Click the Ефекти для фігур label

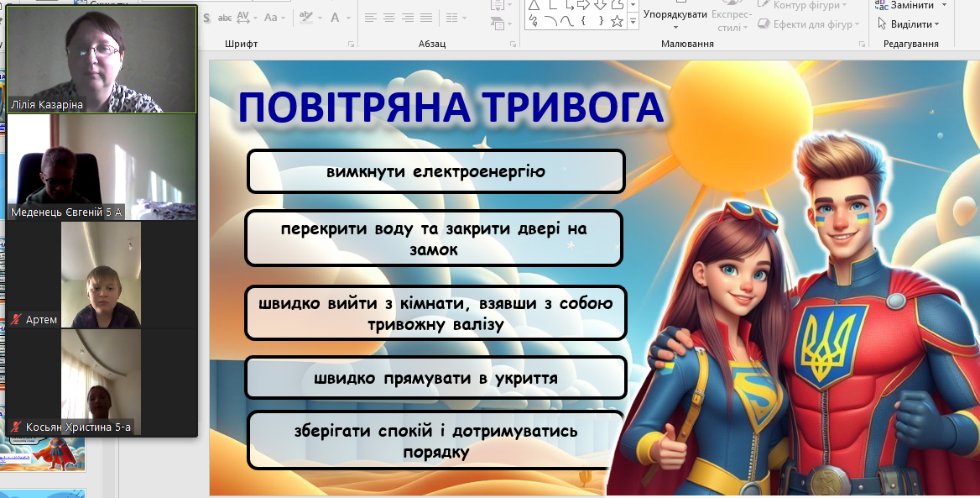coord(812,24)
